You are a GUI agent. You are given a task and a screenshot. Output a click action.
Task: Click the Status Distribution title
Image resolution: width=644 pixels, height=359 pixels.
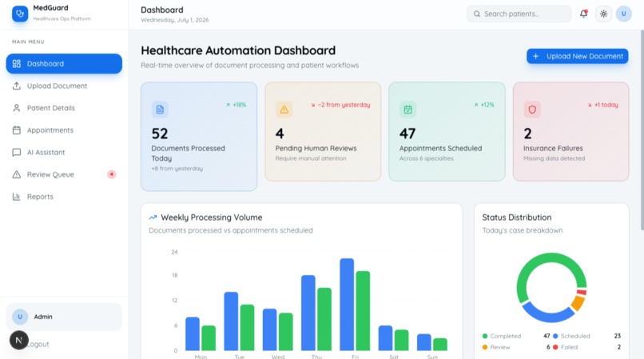[x=517, y=217]
